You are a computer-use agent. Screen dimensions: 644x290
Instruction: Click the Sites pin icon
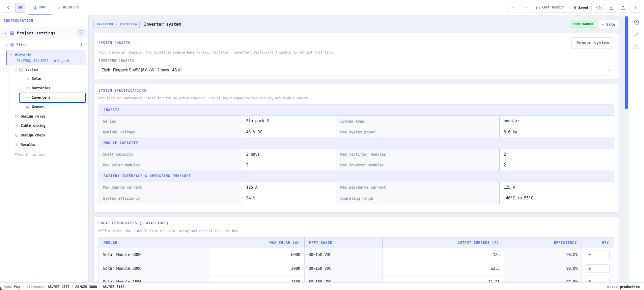(x=12, y=45)
